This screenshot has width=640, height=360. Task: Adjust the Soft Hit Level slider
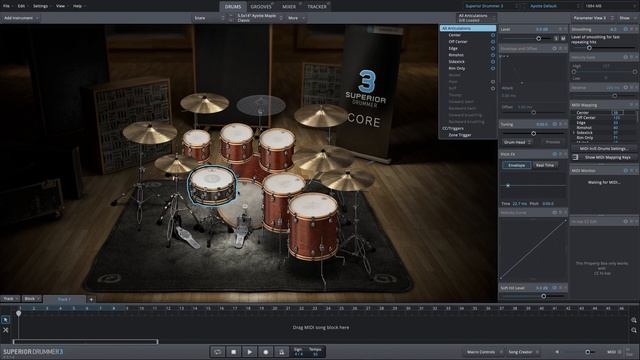click(x=543, y=296)
